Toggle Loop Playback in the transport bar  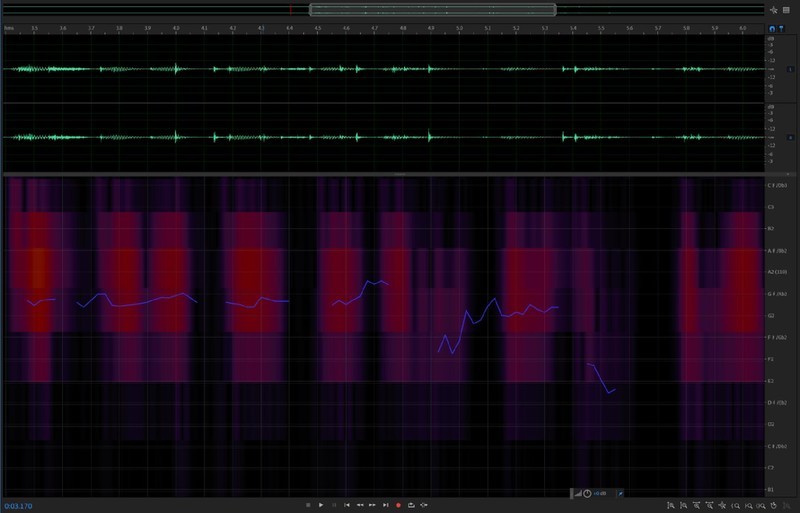(411, 505)
